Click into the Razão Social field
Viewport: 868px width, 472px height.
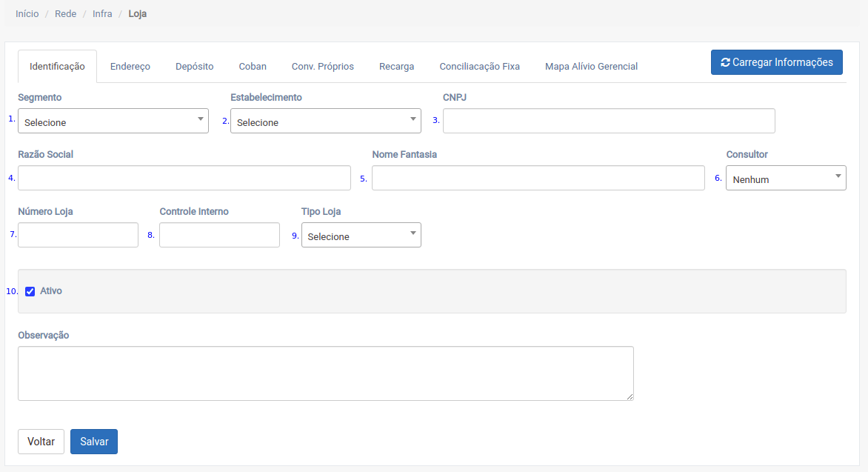point(184,179)
